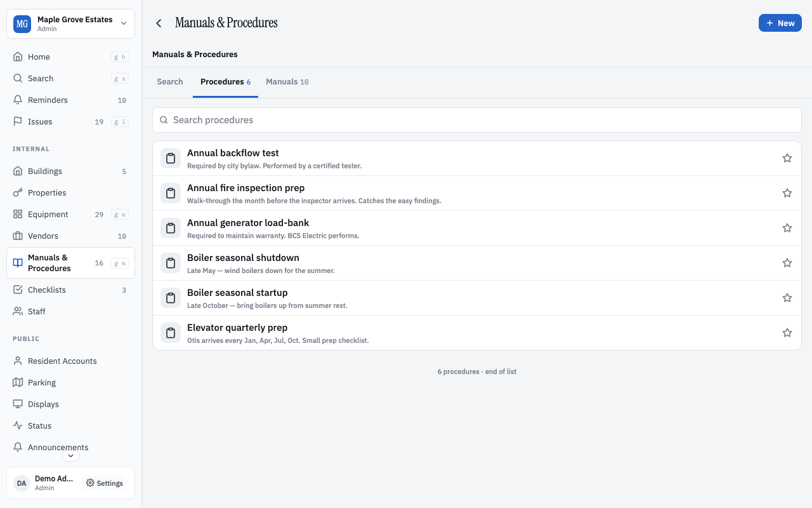Click the DA user avatar
Screen dimensions: 812x508
click(22, 483)
